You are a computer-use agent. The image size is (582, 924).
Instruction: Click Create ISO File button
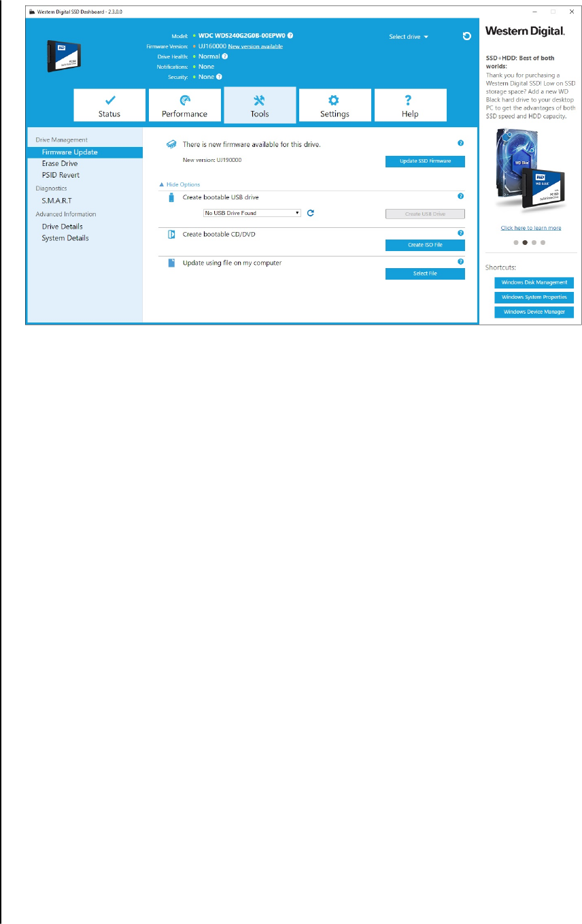(425, 245)
